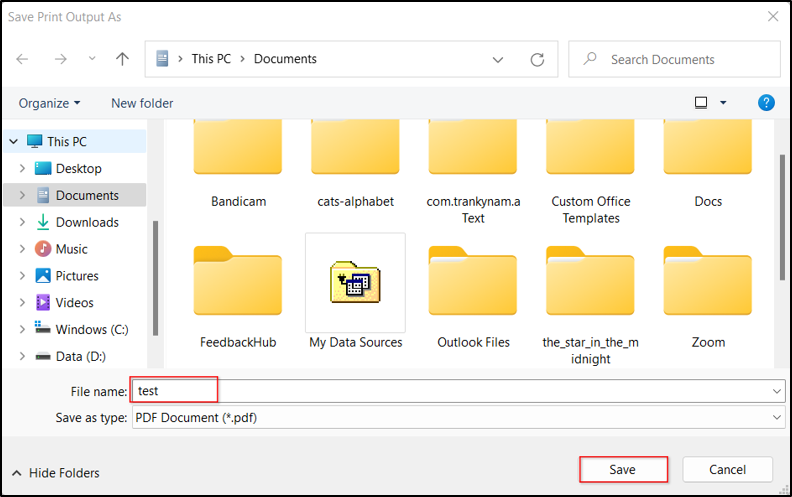The height and width of the screenshot is (497, 792).
Task: Collapse the This PC tree node
Action: [x=14, y=141]
